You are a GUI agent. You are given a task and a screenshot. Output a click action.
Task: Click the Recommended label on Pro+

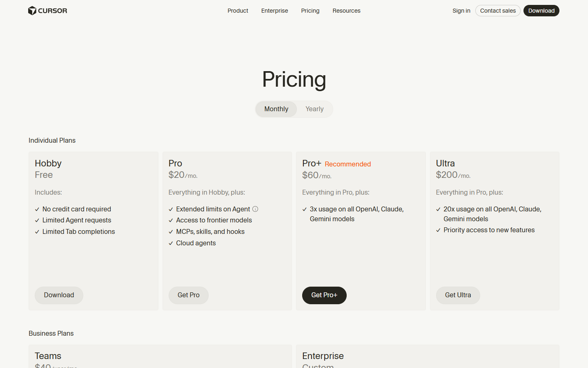pos(347,164)
